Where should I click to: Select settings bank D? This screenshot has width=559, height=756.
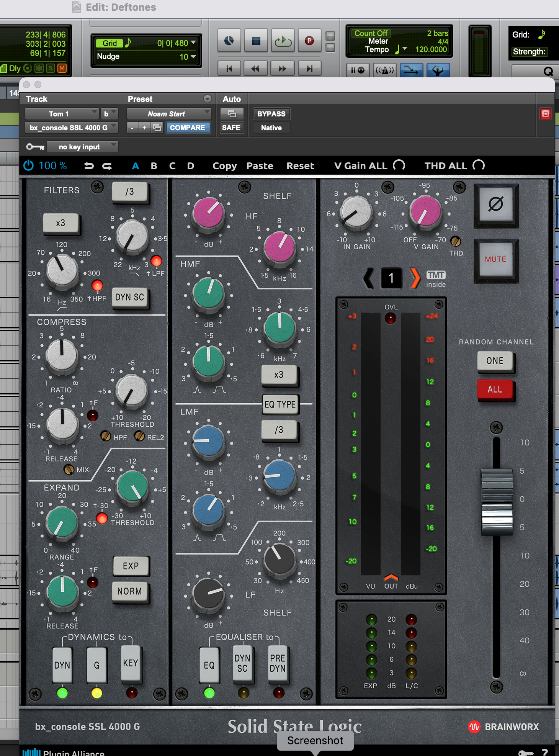pos(191,166)
